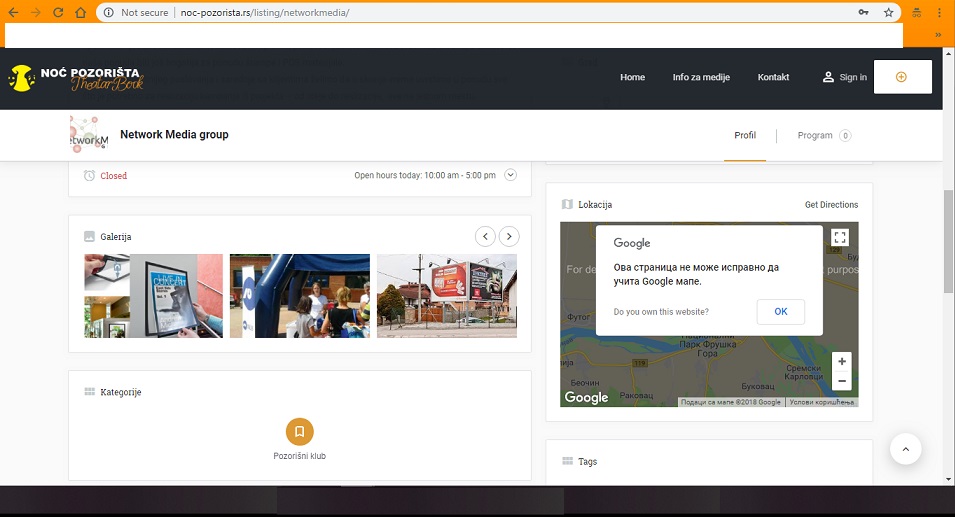Switch to the Profil tab
The image size is (955, 517).
tap(745, 135)
